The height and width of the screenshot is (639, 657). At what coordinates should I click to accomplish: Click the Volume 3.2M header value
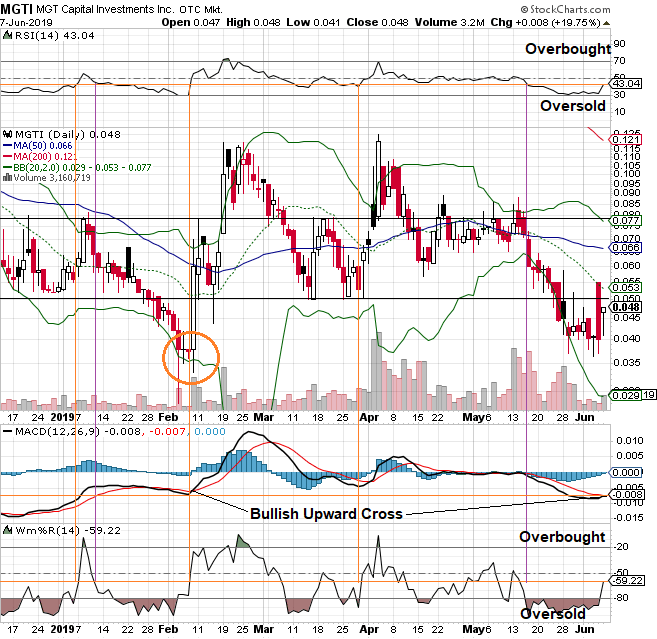click(450, 23)
